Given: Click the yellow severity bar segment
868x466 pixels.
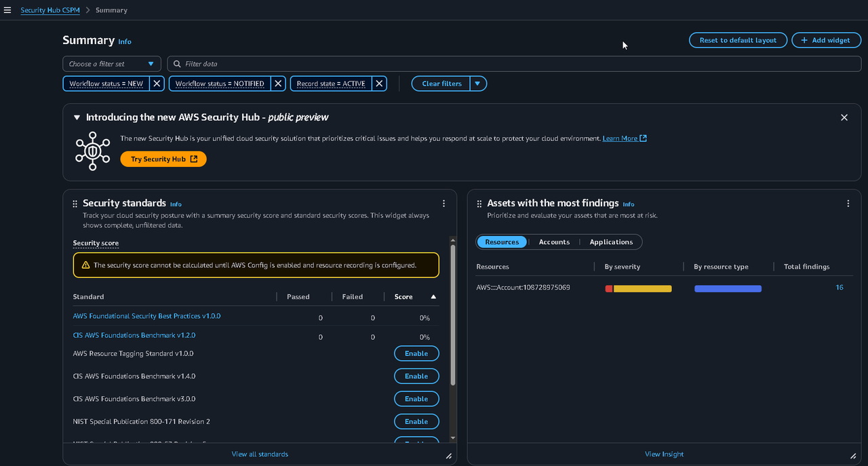Looking at the screenshot, I should click(x=643, y=289).
